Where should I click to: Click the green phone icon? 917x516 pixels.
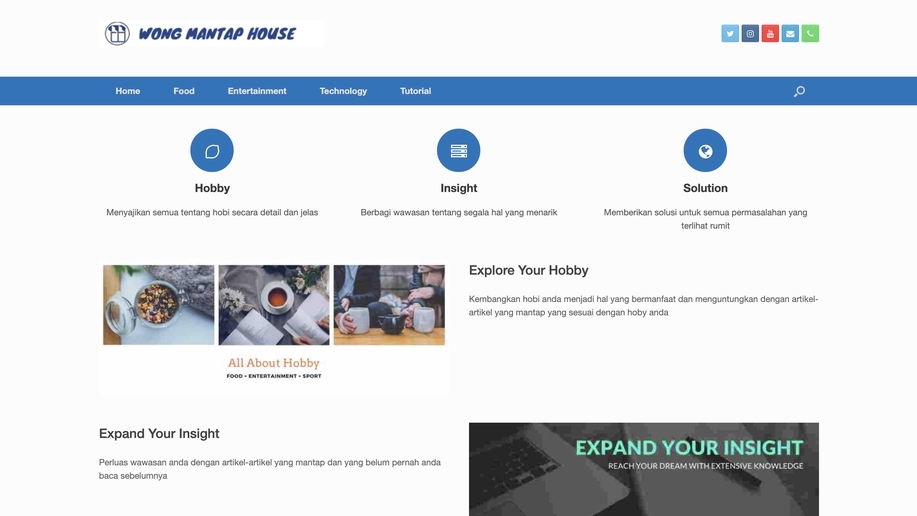(x=810, y=33)
